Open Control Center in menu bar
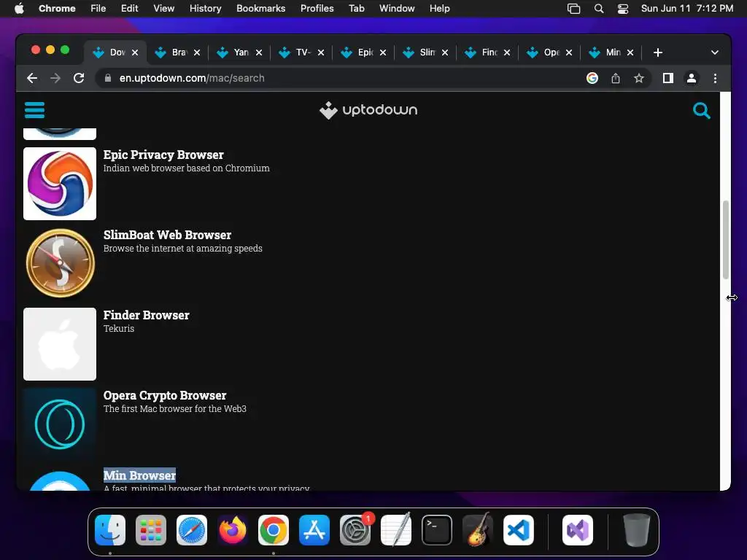The image size is (747, 560). [x=623, y=9]
